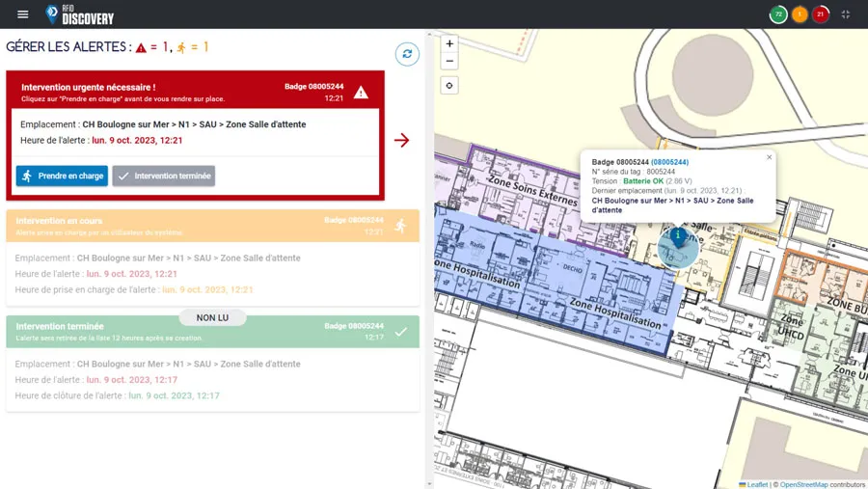The height and width of the screenshot is (489, 868).
Task: Open the orange status counter badge
Action: tap(800, 14)
